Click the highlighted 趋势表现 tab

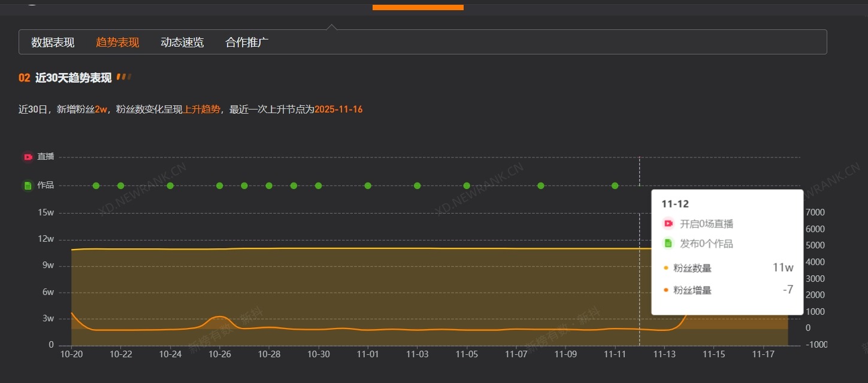[117, 42]
